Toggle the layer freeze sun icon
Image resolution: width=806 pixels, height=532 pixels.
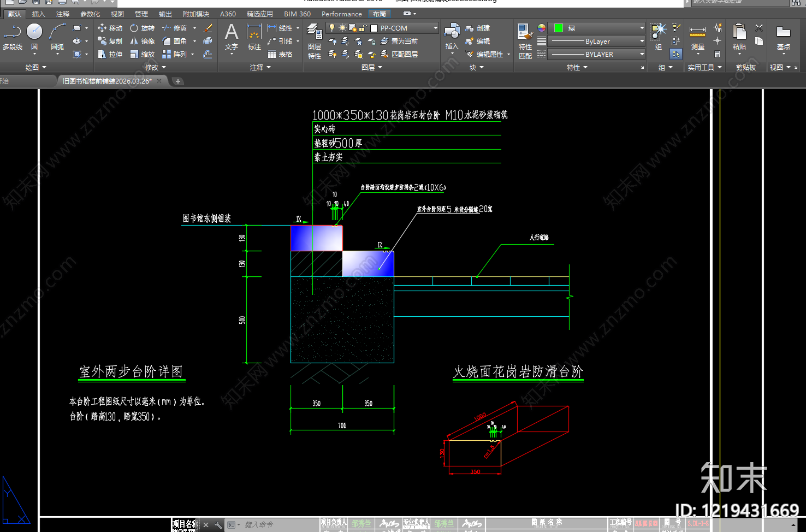[x=342, y=28]
